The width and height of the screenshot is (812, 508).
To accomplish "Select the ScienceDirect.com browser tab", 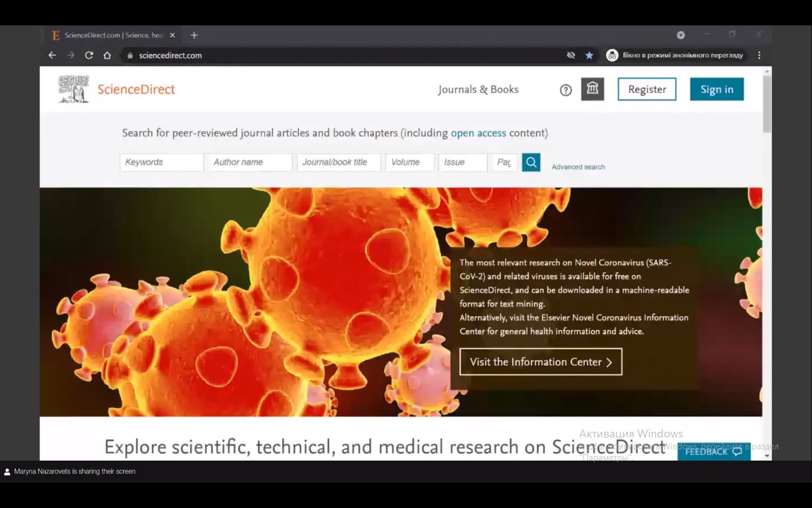I will tap(113, 35).
